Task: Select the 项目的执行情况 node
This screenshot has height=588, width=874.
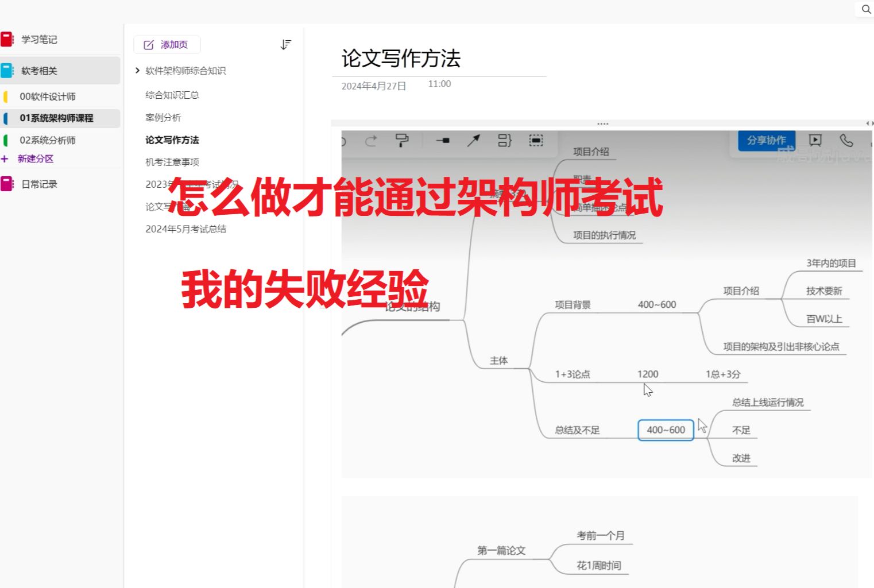Action: point(604,235)
